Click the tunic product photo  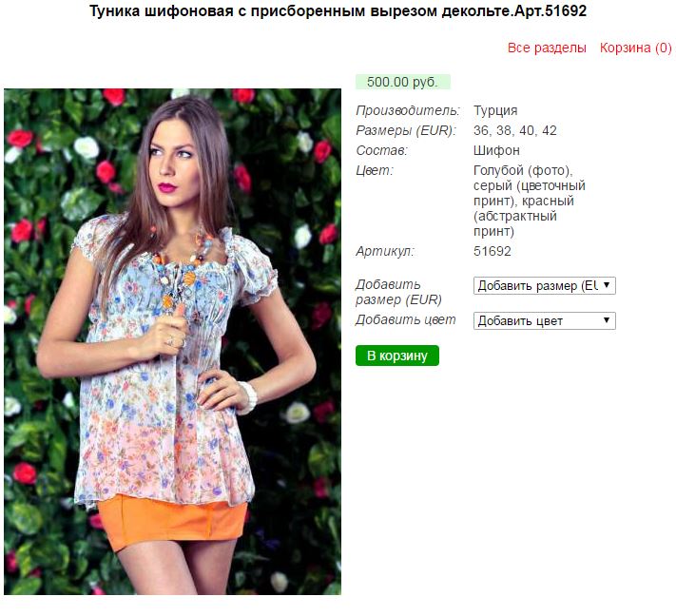(172, 341)
